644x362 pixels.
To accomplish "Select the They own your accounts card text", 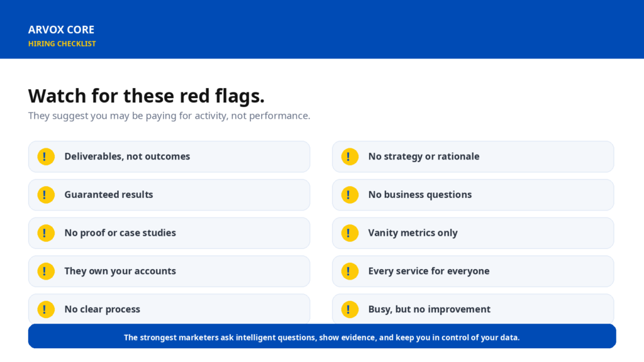I will 120,271.
